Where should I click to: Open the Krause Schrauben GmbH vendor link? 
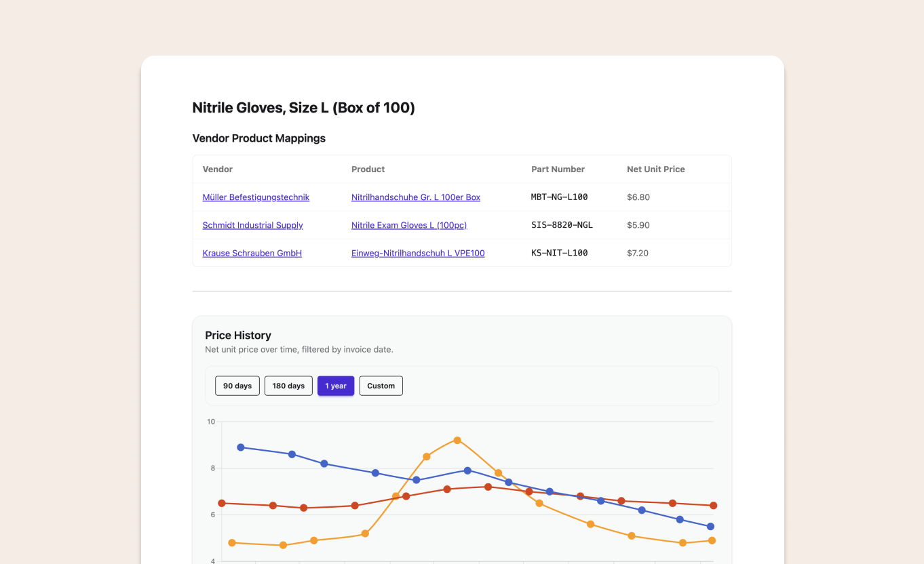252,253
